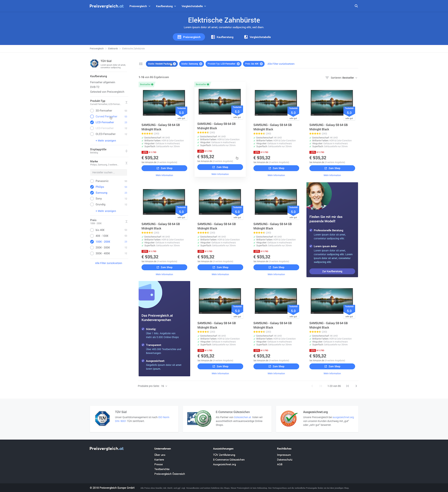Click the Ausgezeichnet.org seal logo
Image resolution: width=448 pixels, height=492 pixels.
(289, 419)
